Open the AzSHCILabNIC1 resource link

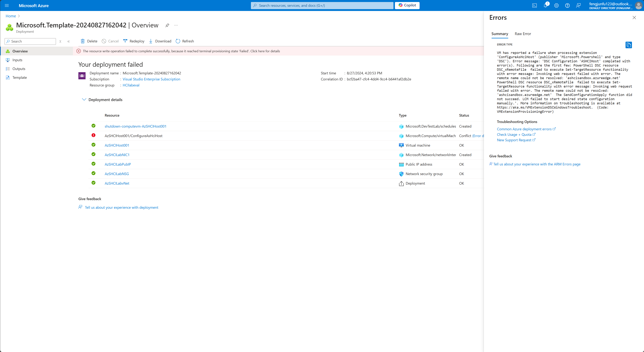[x=117, y=155]
